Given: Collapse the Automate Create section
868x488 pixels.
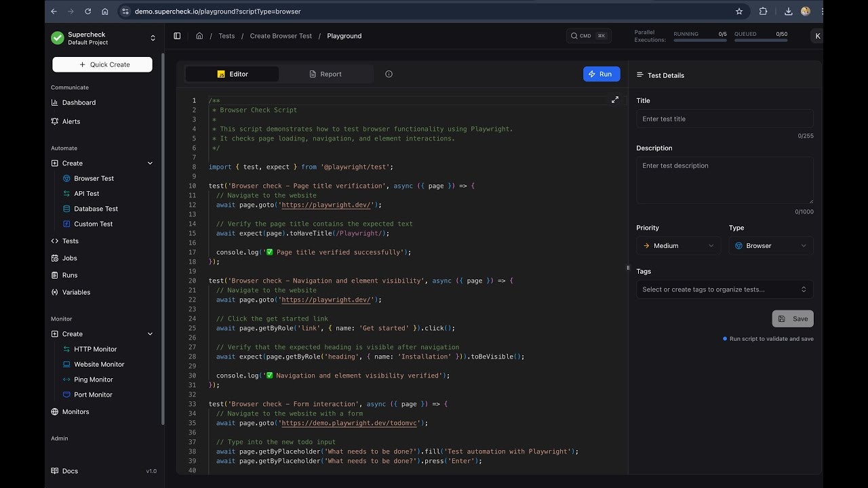Looking at the screenshot, I should tap(150, 163).
